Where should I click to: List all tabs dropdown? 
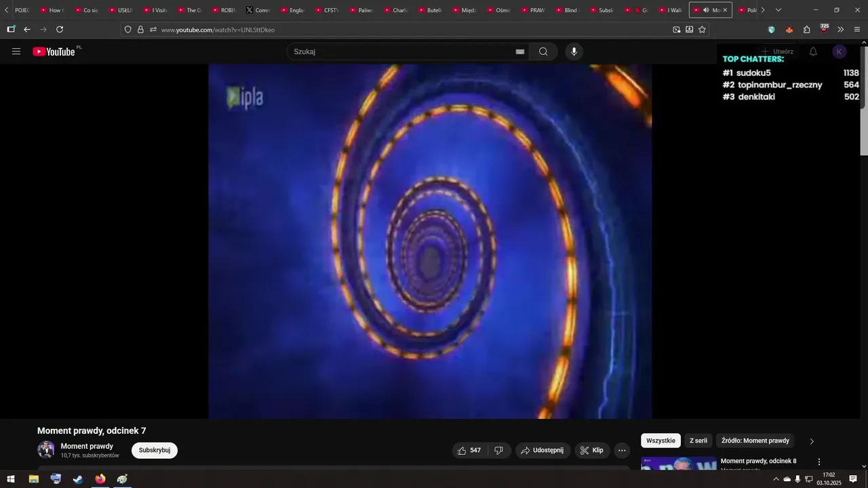pyautogui.click(x=778, y=10)
